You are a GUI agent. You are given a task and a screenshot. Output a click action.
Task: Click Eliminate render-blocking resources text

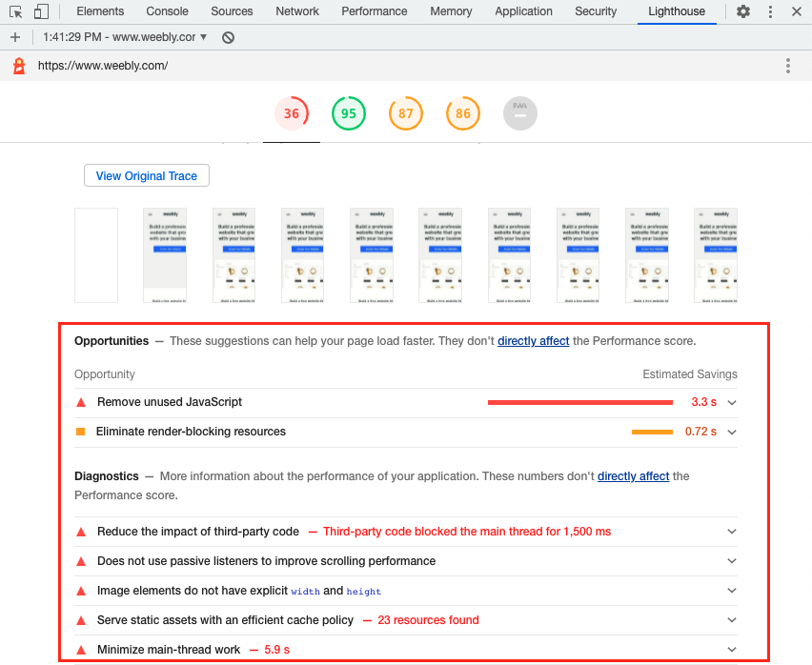[191, 432]
